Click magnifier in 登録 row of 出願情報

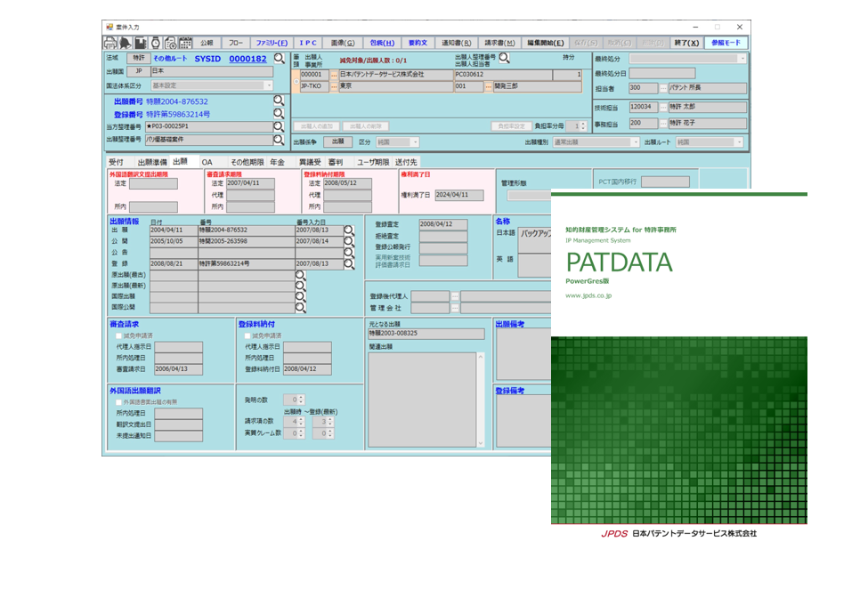pyautogui.click(x=349, y=264)
